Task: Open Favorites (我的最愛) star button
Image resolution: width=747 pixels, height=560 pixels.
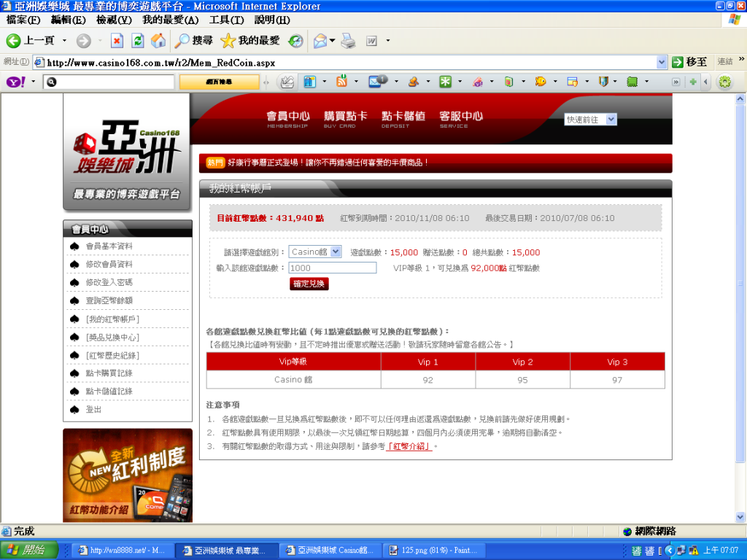Action: point(250,41)
